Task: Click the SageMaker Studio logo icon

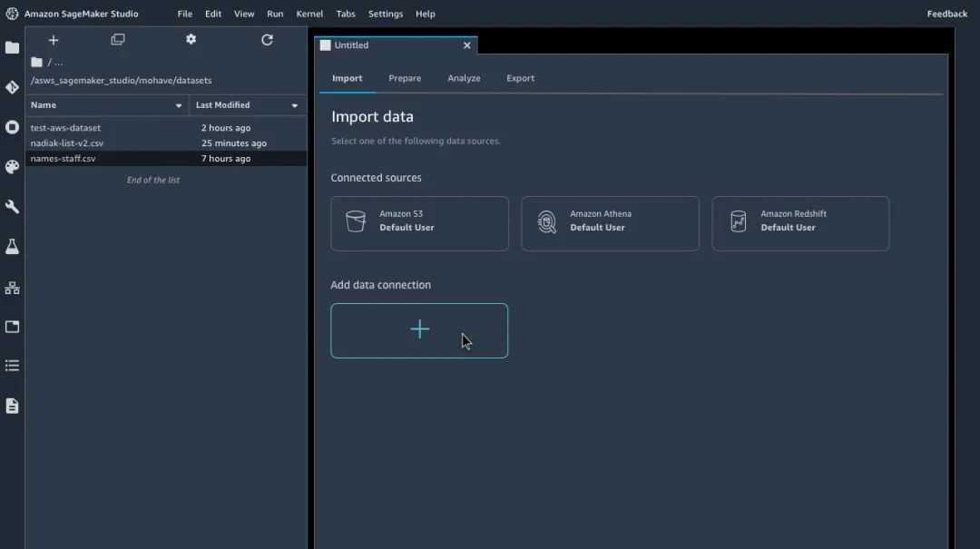Action: pos(12,14)
